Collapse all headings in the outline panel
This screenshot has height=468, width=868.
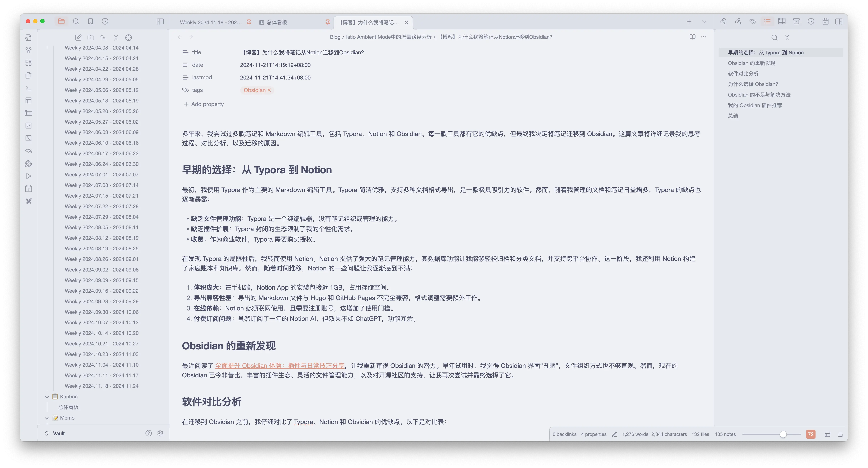[x=787, y=38]
